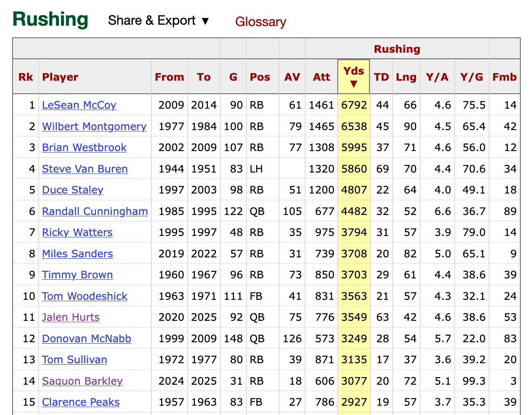
Task: Select yards value 6792
Action: [354, 105]
